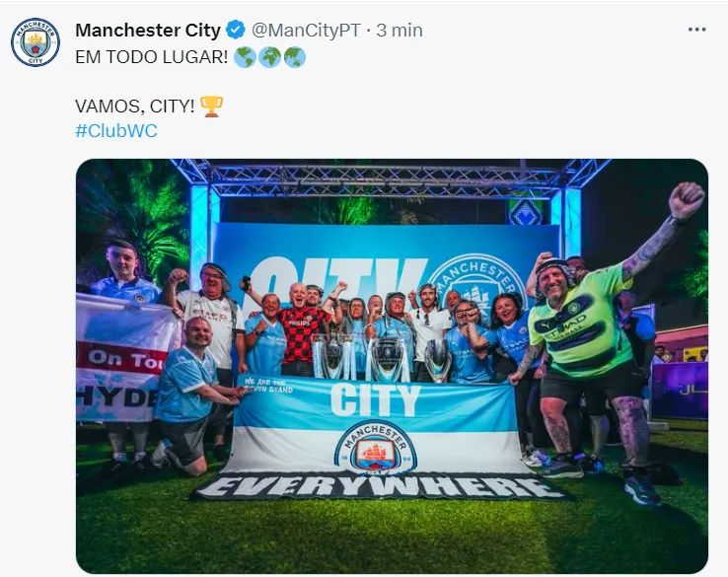Image resolution: width=728 pixels, height=577 pixels.
Task: Open the #ClubWC hashtag
Action: click(x=116, y=131)
